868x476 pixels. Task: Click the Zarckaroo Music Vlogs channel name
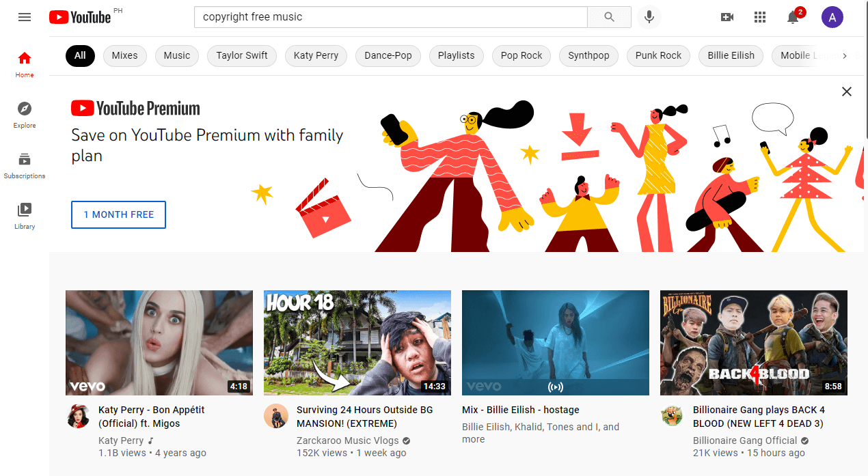pyautogui.click(x=348, y=440)
